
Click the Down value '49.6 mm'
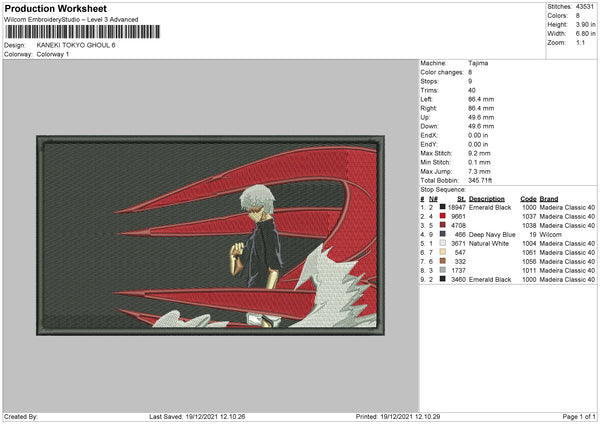(481, 126)
